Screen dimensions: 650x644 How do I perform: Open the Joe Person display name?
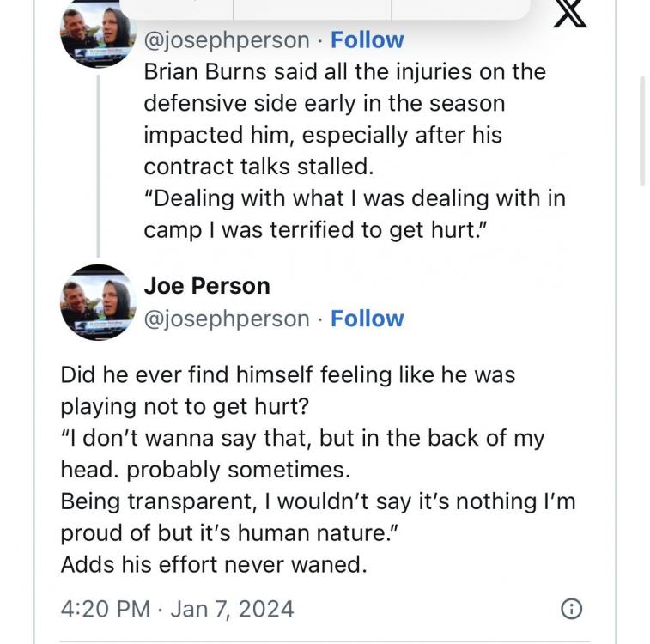tap(206, 285)
